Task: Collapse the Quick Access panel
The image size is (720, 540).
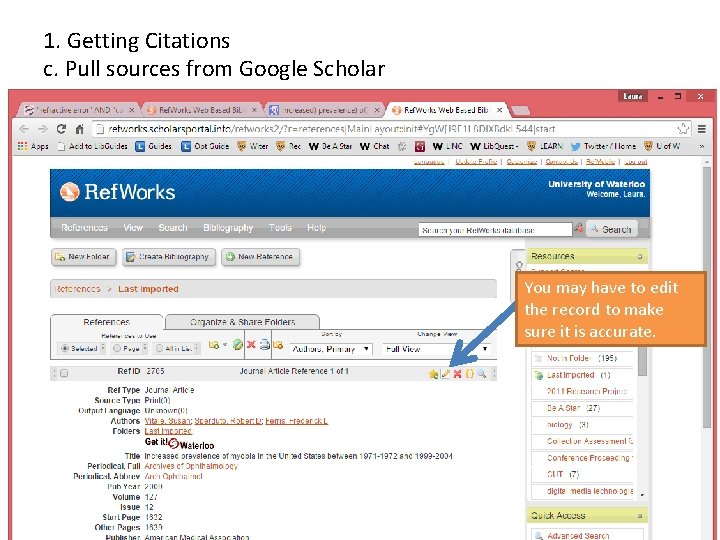Action: (x=640, y=516)
